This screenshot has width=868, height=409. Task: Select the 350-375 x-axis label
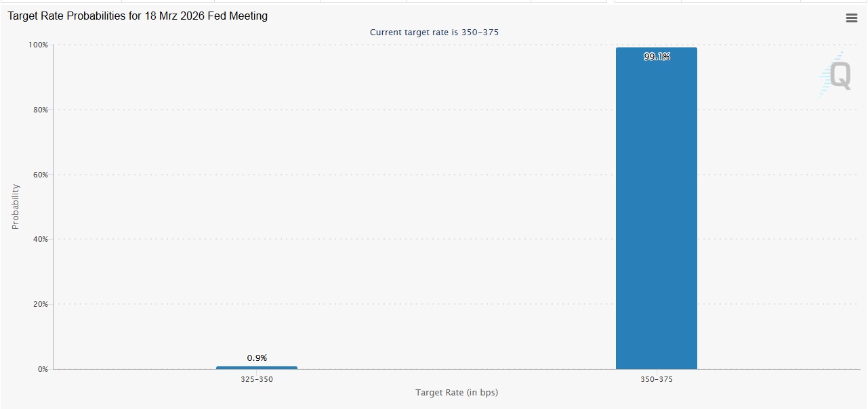(x=657, y=380)
